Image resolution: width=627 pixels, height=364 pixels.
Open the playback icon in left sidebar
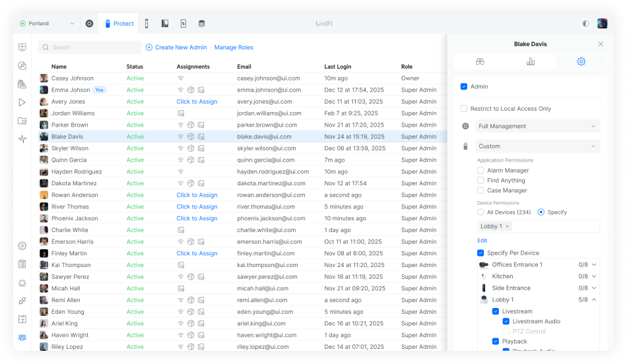[x=22, y=102]
